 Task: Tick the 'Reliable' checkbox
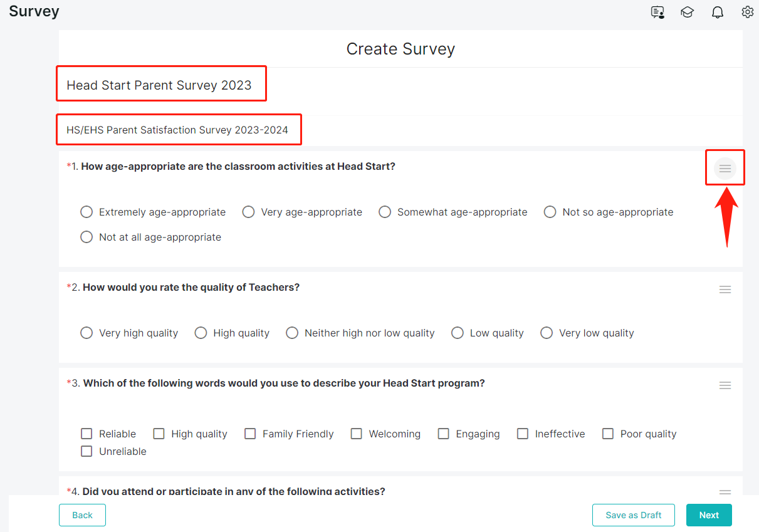87,434
